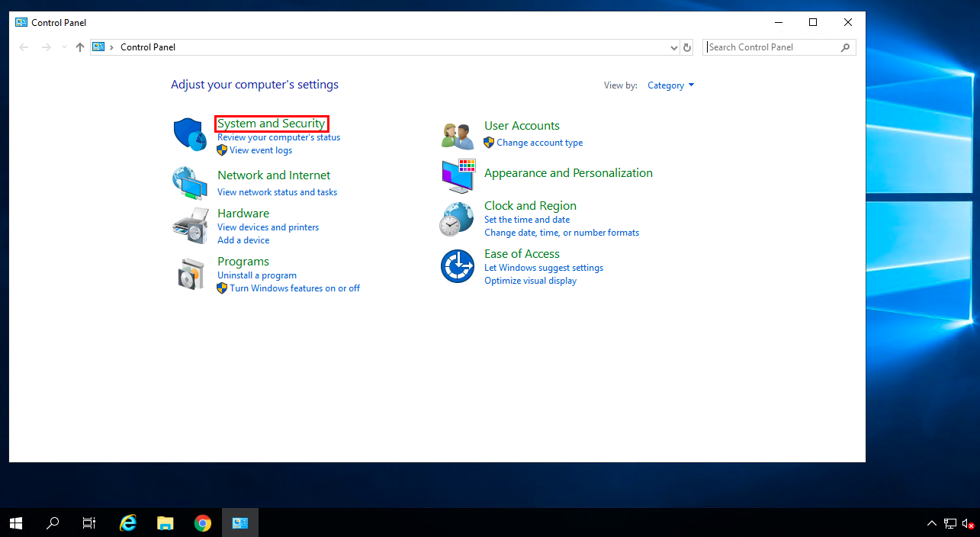
Task: Open the recent locations dropdown arrow
Action: 64,47
